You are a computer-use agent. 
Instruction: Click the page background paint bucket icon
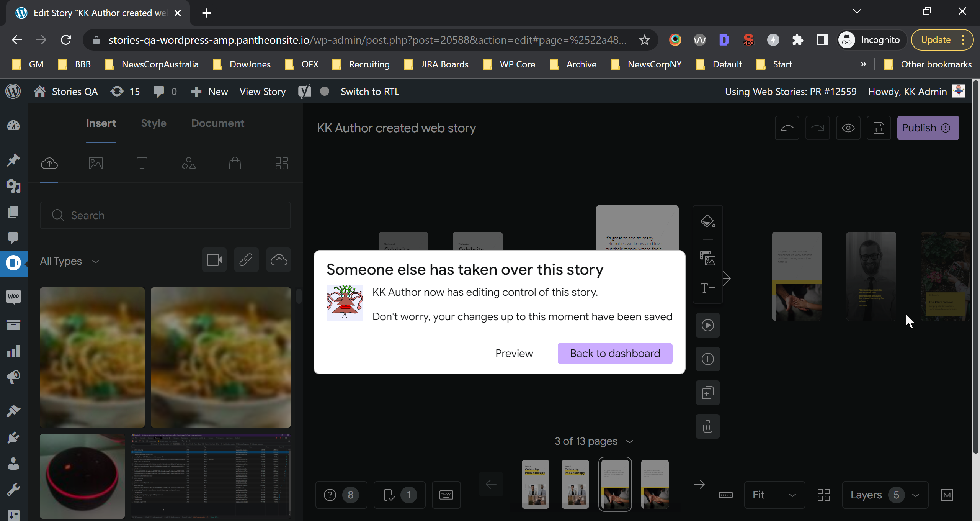tap(708, 221)
